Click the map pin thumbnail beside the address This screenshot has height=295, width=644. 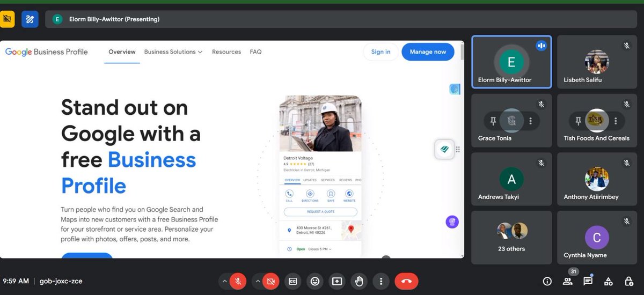[350, 230]
